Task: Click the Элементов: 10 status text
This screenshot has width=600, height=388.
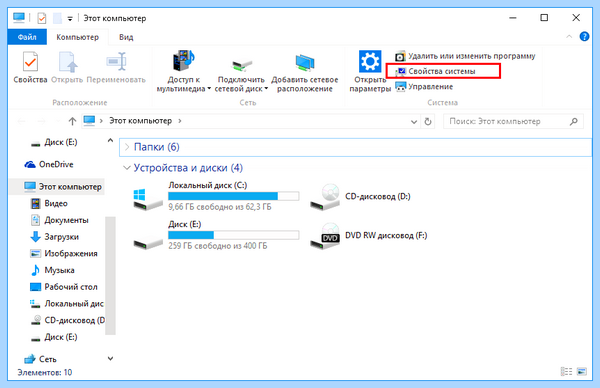Action: coord(45,372)
